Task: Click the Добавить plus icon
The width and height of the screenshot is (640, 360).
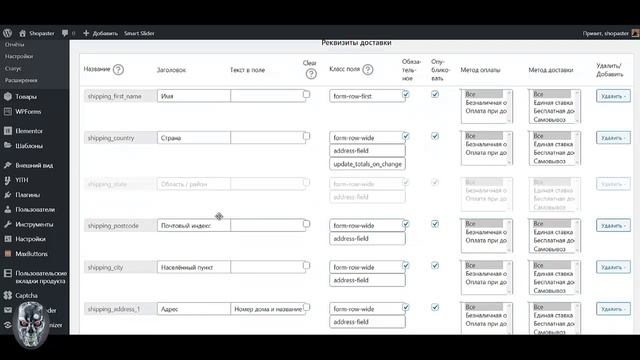Action: [x=86, y=33]
